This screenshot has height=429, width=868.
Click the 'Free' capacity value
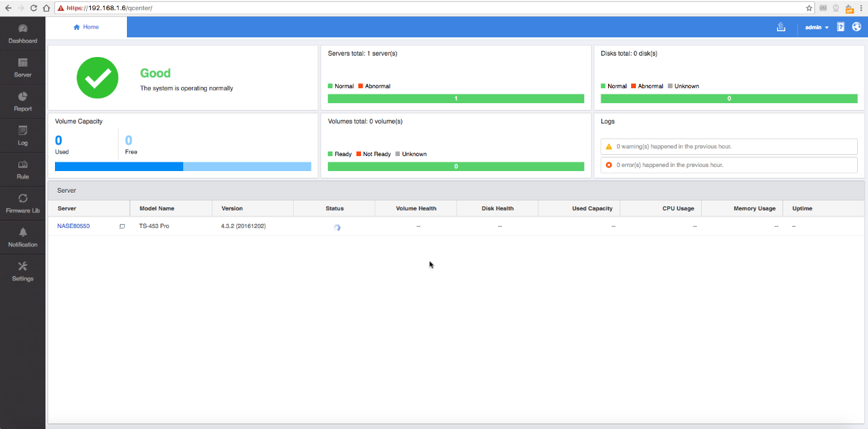click(x=129, y=141)
